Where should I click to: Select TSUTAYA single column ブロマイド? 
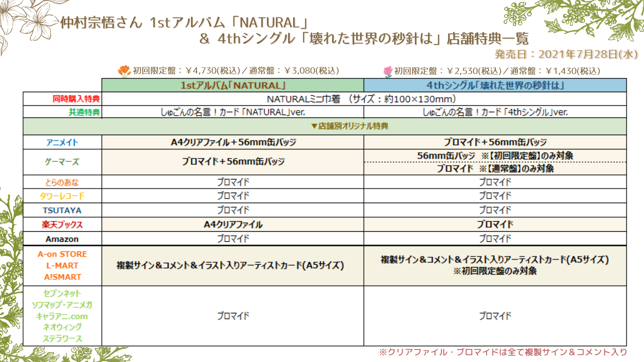click(x=495, y=210)
